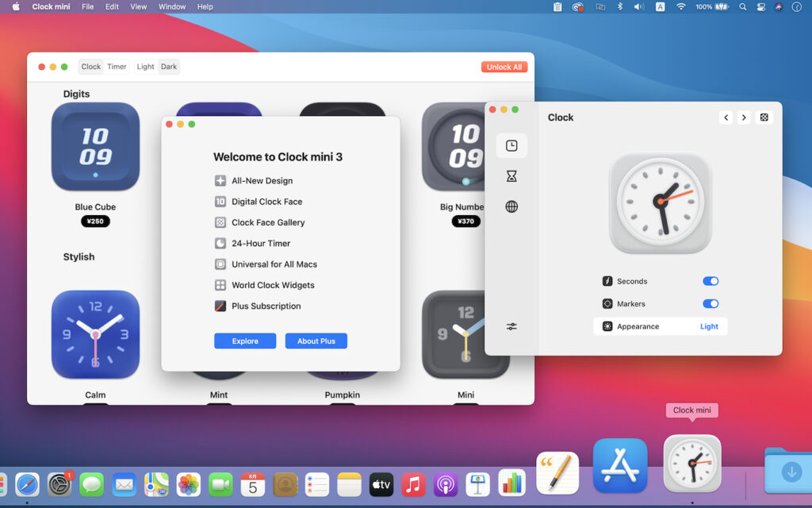Click the World Clock Widgets icon in welcome list
The image size is (812, 508).
point(220,285)
